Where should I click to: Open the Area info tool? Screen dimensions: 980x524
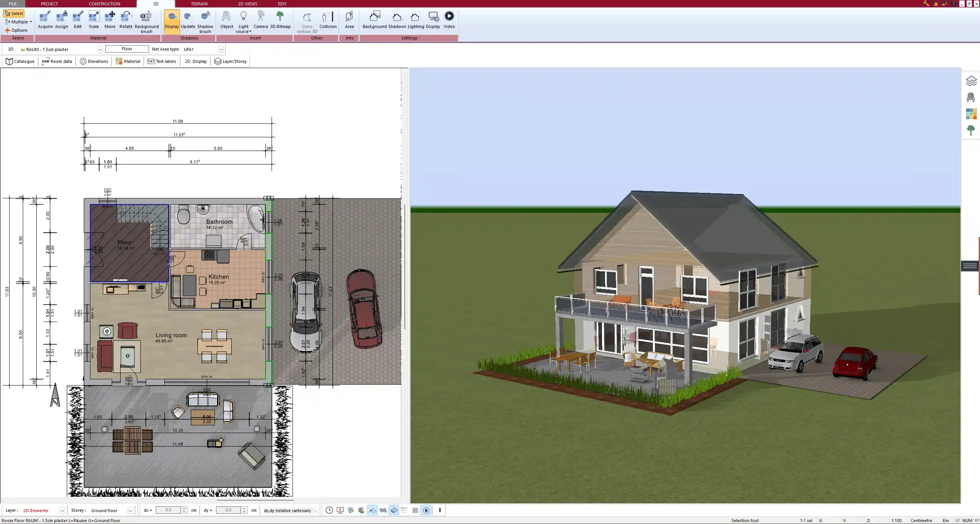click(349, 20)
